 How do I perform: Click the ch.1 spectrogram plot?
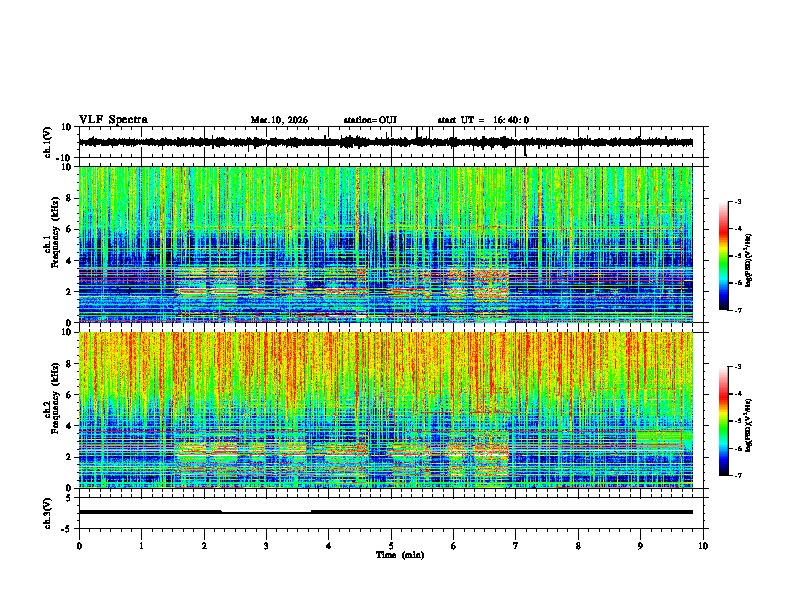coord(386,244)
